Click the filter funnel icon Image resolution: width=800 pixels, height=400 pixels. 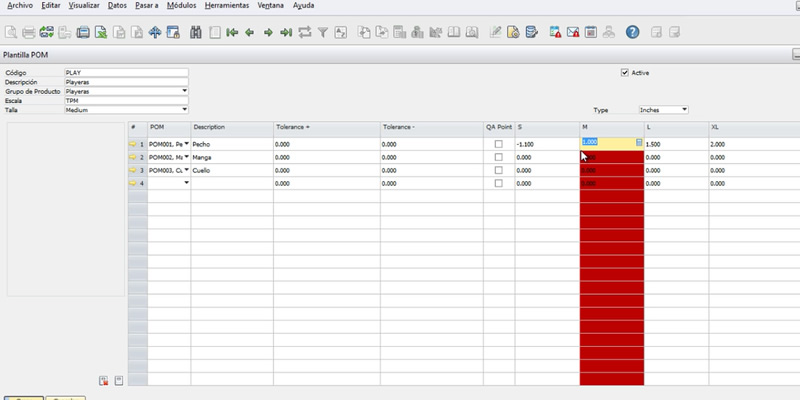pos(323,32)
